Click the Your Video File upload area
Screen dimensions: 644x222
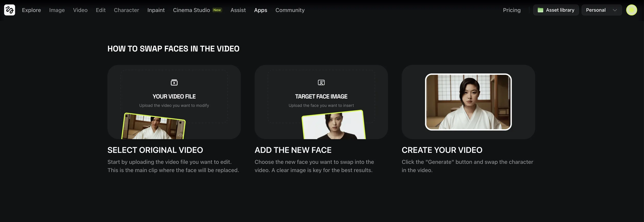point(174,96)
